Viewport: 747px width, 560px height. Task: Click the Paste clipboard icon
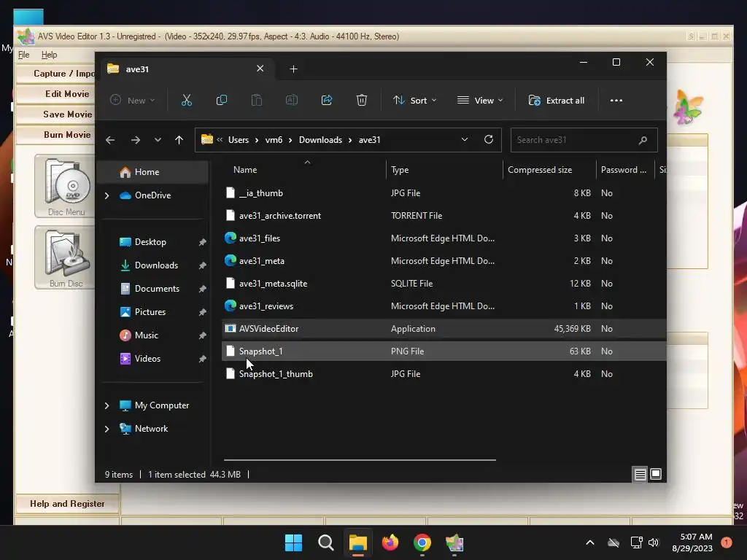[x=257, y=101]
